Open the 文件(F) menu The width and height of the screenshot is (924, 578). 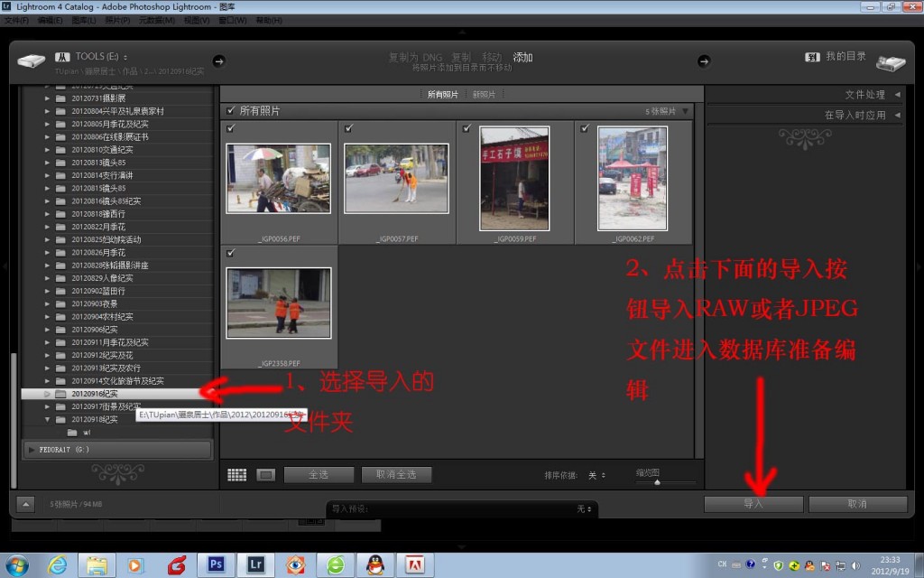click(x=16, y=21)
